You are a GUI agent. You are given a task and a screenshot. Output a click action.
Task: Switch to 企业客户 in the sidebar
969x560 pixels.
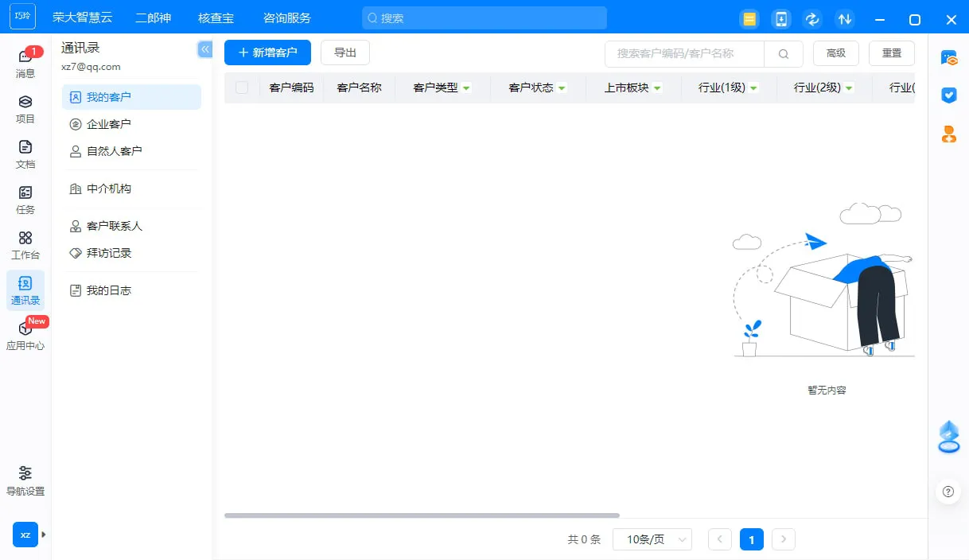point(108,123)
